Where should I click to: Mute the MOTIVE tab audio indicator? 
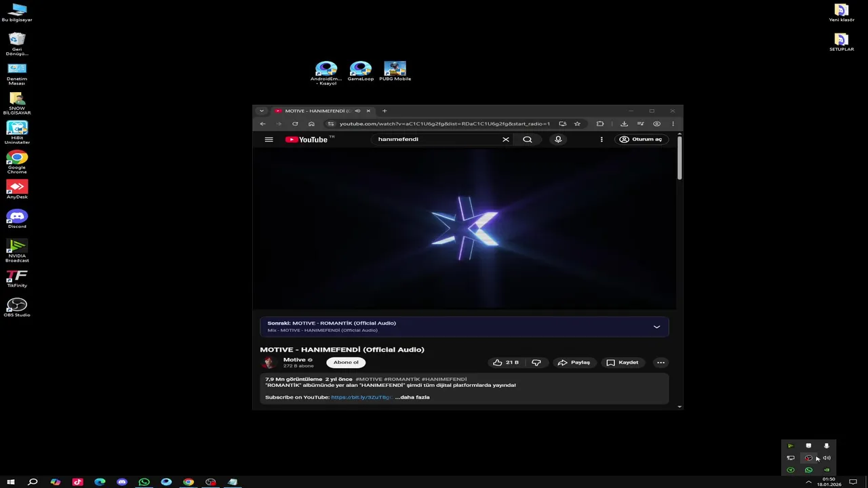[357, 111]
